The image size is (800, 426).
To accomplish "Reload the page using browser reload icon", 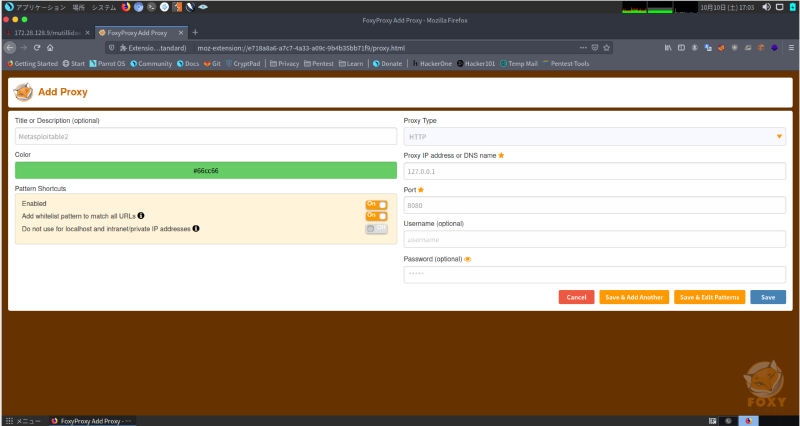I will click(37, 47).
